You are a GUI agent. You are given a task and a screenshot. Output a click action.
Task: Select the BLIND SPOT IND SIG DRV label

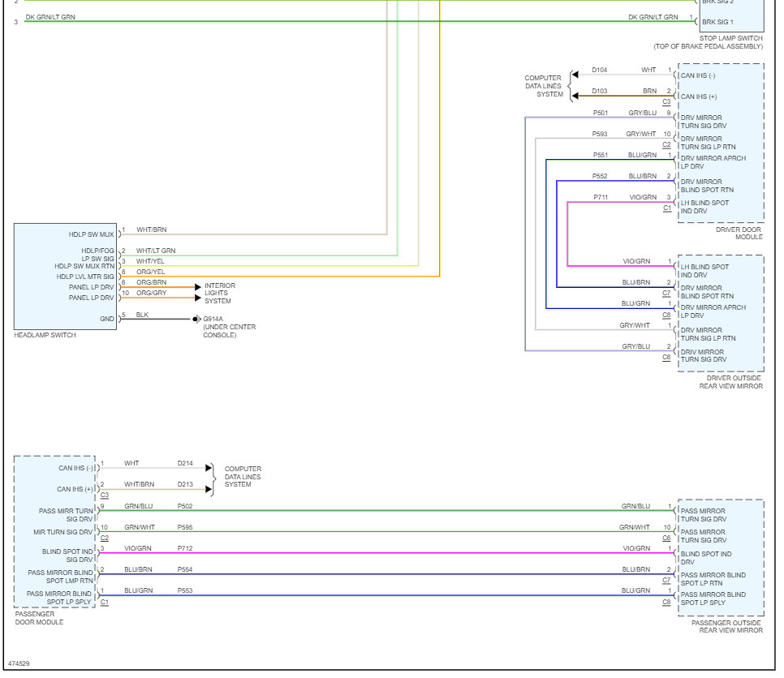pos(67,556)
